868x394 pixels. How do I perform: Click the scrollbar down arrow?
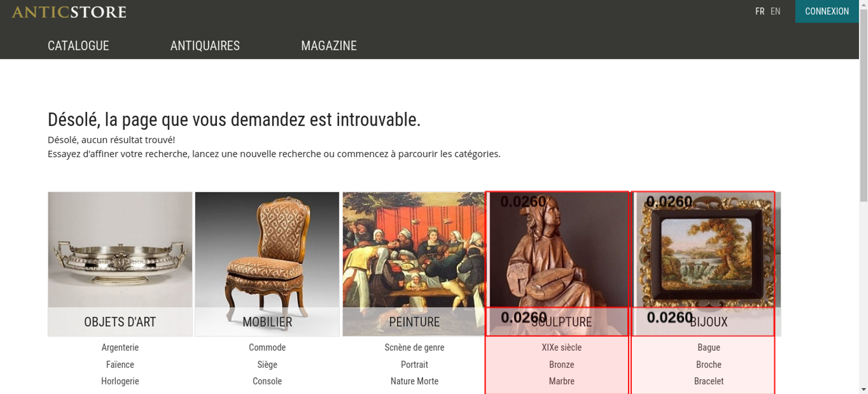[x=864, y=389]
